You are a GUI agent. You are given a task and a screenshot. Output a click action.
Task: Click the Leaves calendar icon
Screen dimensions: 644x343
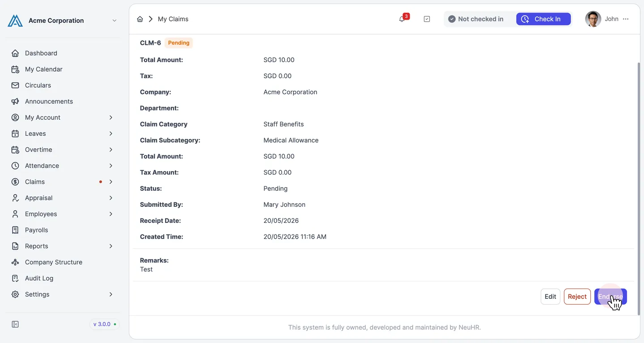15,134
